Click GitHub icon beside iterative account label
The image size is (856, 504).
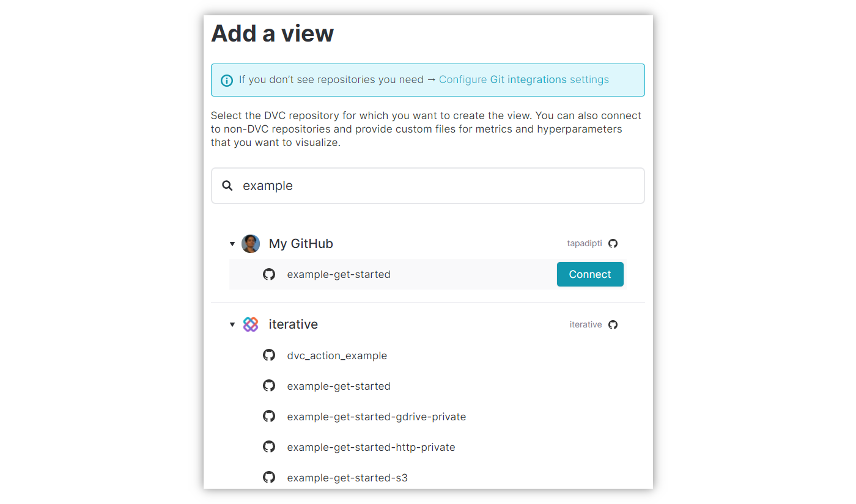[613, 324]
